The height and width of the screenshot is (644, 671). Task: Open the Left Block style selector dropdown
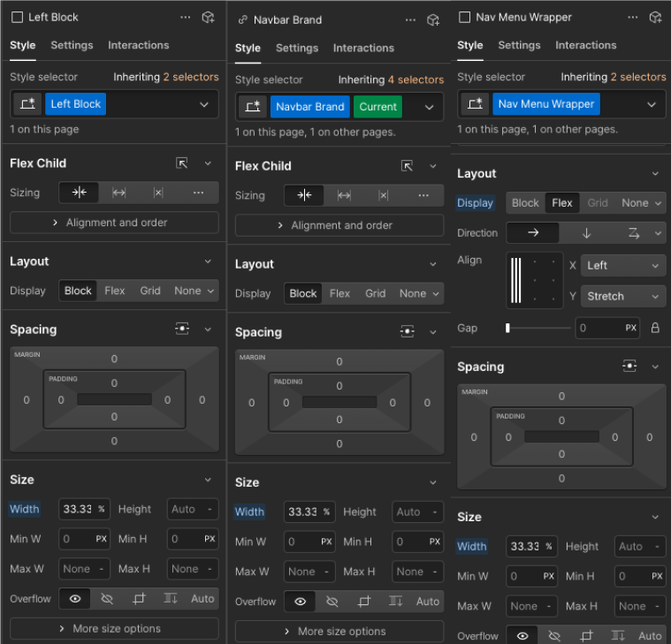[x=204, y=104]
